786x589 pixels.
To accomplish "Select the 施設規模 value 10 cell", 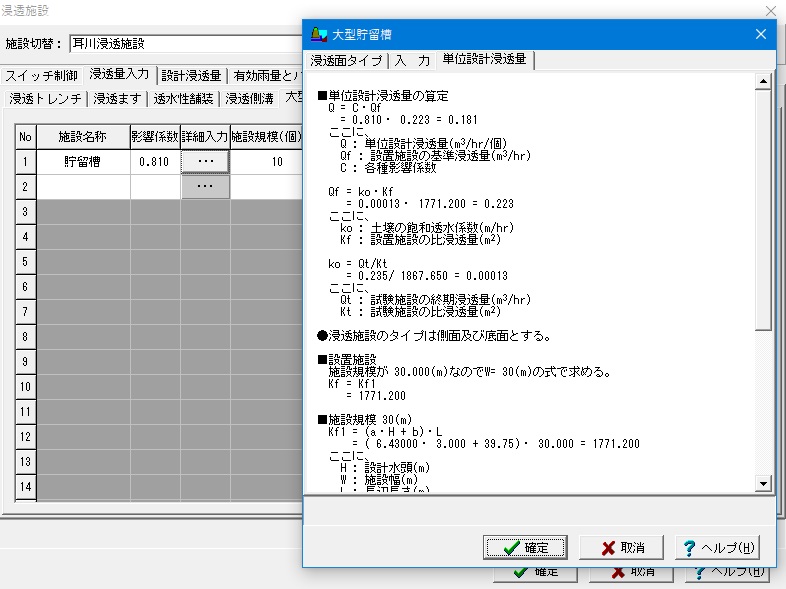I will click(267, 161).
